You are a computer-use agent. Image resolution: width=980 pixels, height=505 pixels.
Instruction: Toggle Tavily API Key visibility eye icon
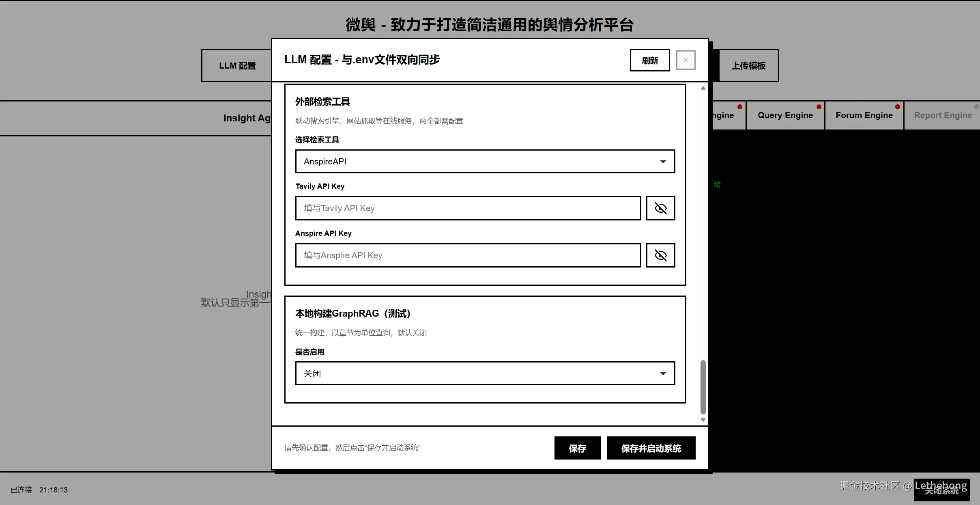660,208
